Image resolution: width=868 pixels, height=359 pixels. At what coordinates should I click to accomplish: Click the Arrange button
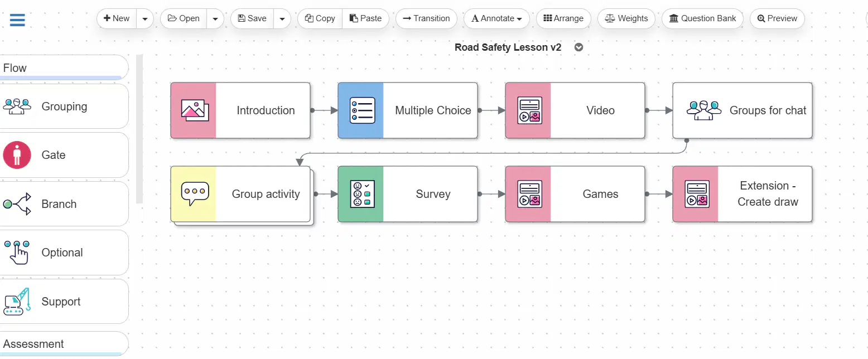[x=563, y=18]
